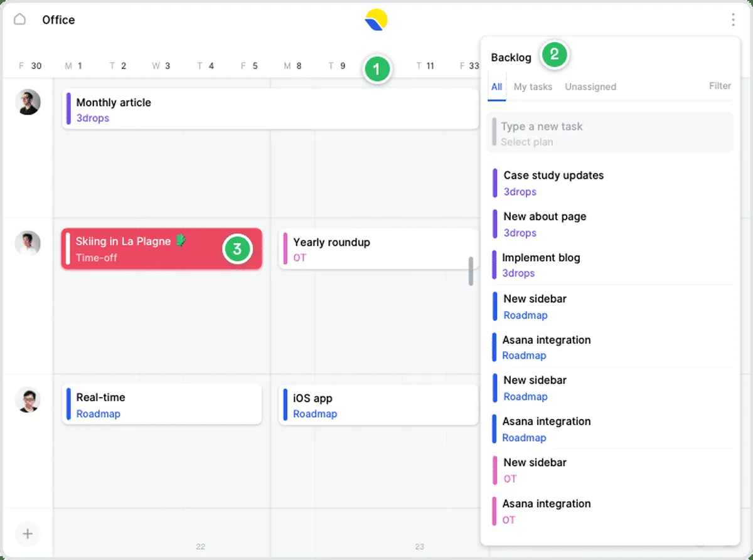This screenshot has width=753, height=560.
Task: Switch to the My tasks tab
Action: pos(533,87)
